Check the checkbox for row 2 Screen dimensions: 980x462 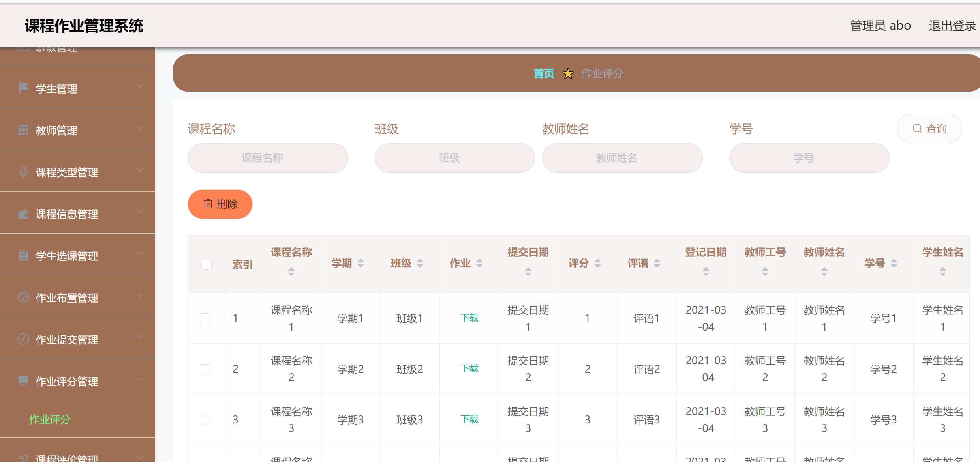pyautogui.click(x=205, y=369)
